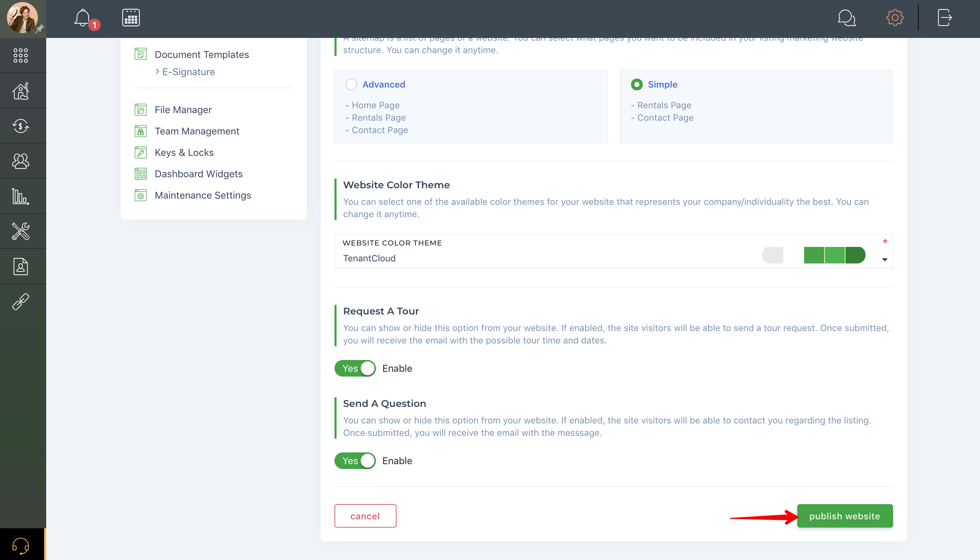The width and height of the screenshot is (980, 560).
Task: Open the settings gear icon
Action: [x=895, y=18]
